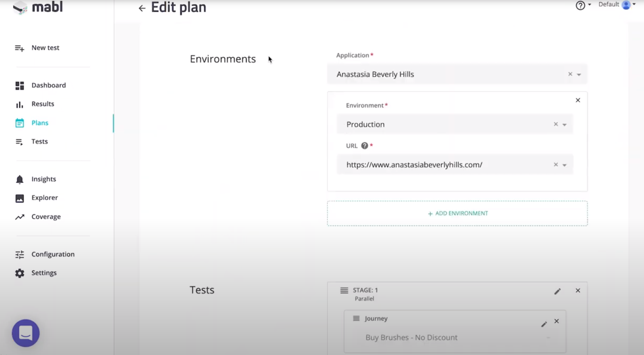Expand the Environment dropdown arrow

(564, 125)
